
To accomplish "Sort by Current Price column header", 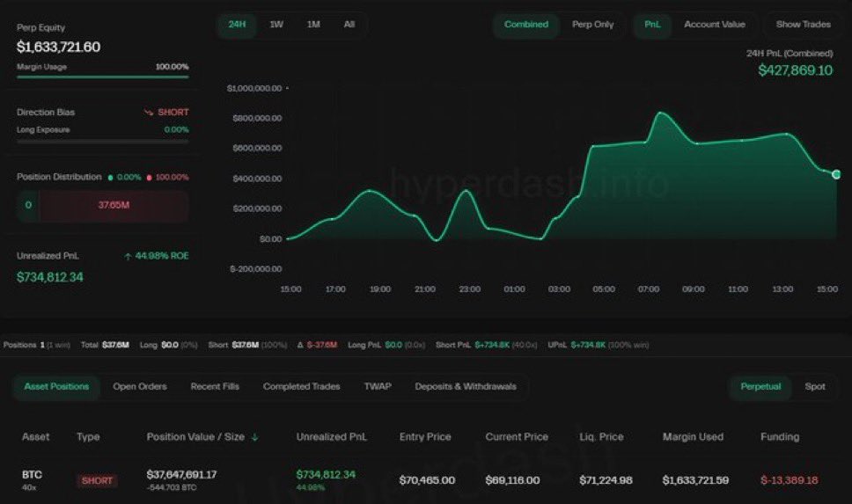I will pos(517,437).
